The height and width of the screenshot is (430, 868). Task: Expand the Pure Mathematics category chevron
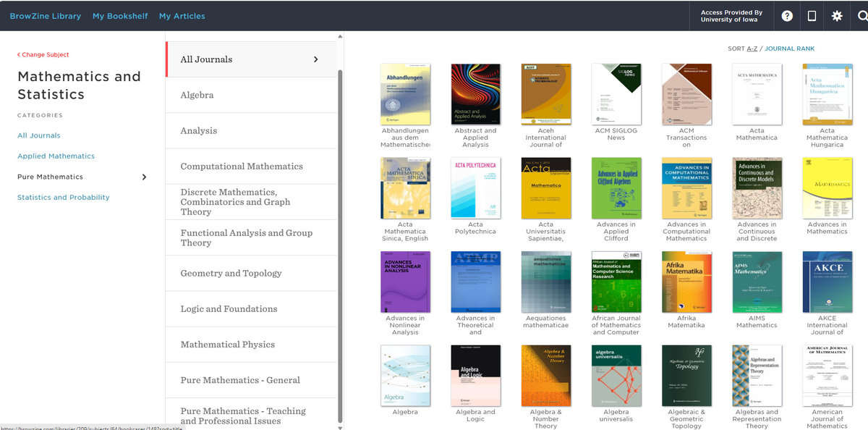[x=144, y=177]
